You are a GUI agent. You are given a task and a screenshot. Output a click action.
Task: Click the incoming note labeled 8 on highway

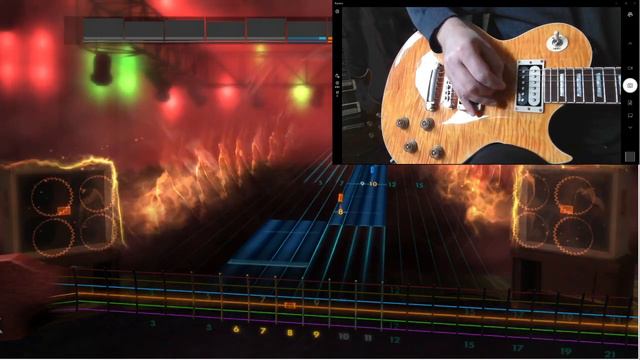coord(340,212)
